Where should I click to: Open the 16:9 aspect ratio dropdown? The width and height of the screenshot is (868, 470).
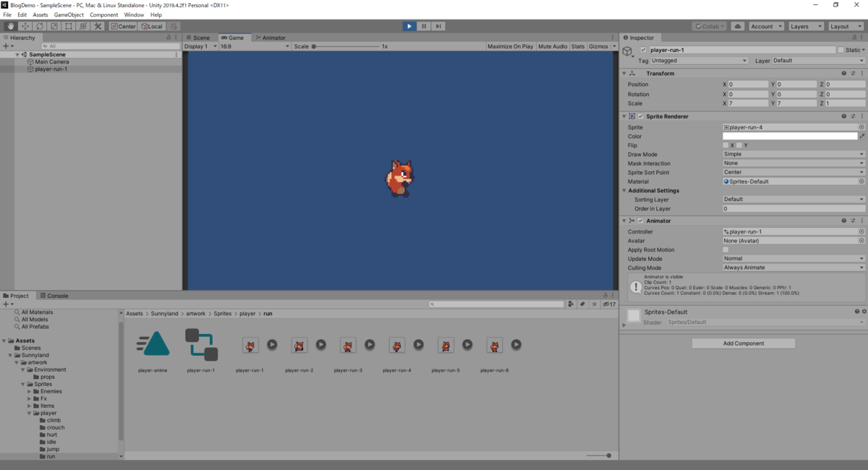click(x=254, y=46)
